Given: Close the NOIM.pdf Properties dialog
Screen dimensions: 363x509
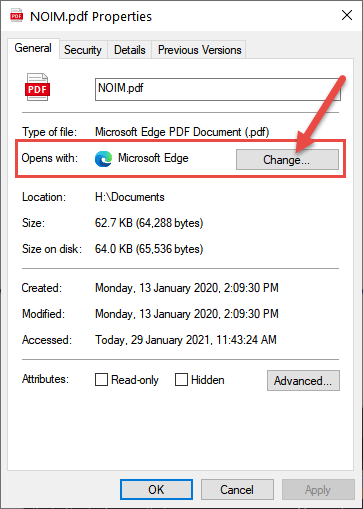Looking at the screenshot, I should click(347, 15).
